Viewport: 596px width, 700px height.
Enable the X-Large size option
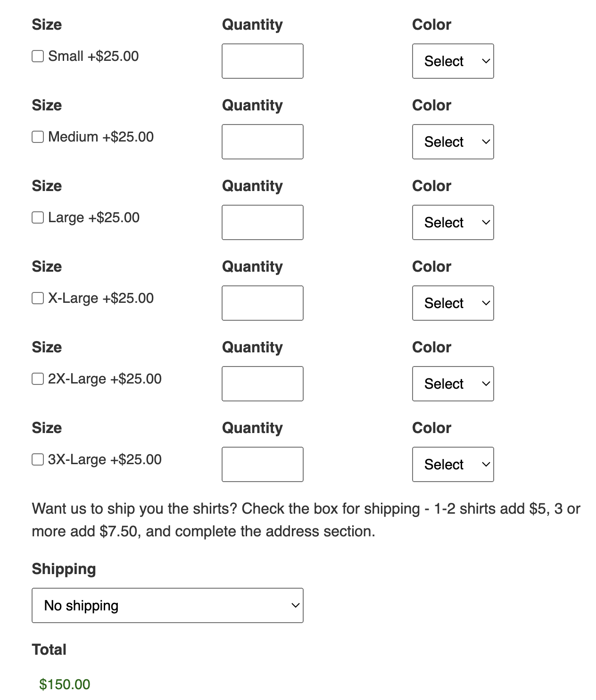[38, 299]
